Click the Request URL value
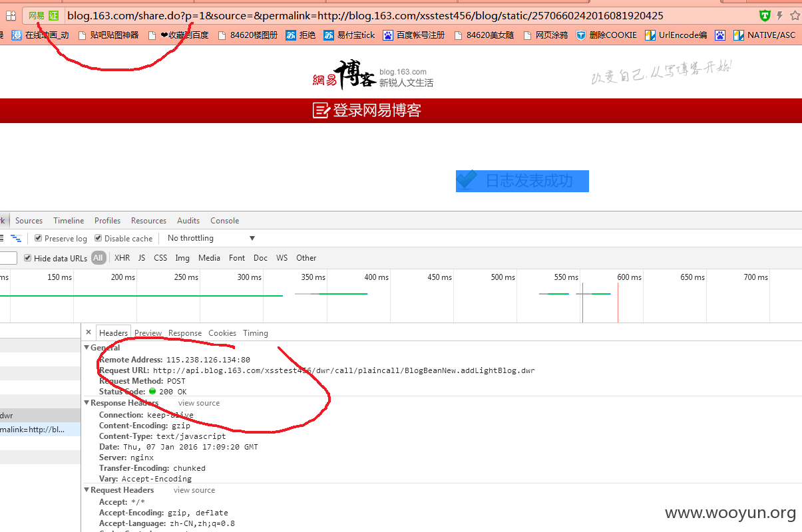This screenshot has height=532, width=802. [343, 370]
